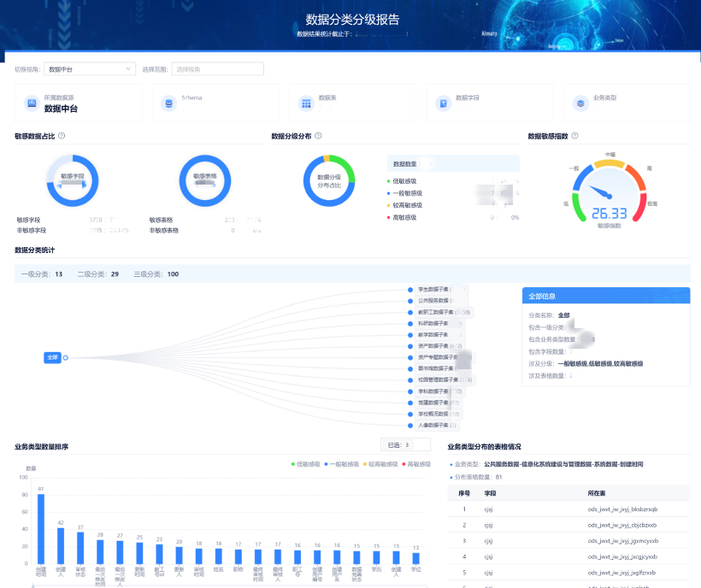This screenshot has width=701, height=588.
Task: Click the bar valued 42
Action: 61,545
